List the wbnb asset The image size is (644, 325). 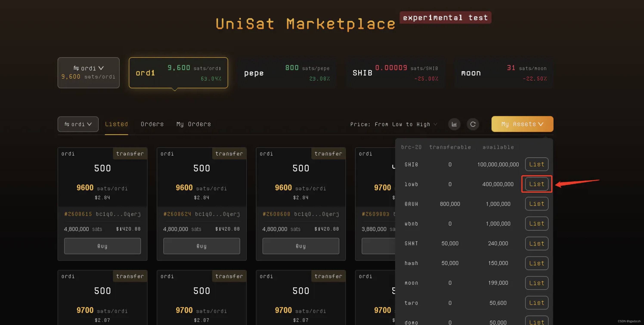(x=537, y=223)
